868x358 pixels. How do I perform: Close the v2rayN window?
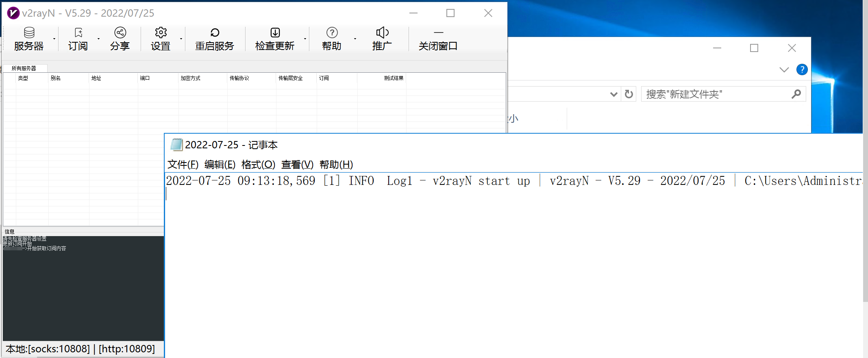(488, 13)
